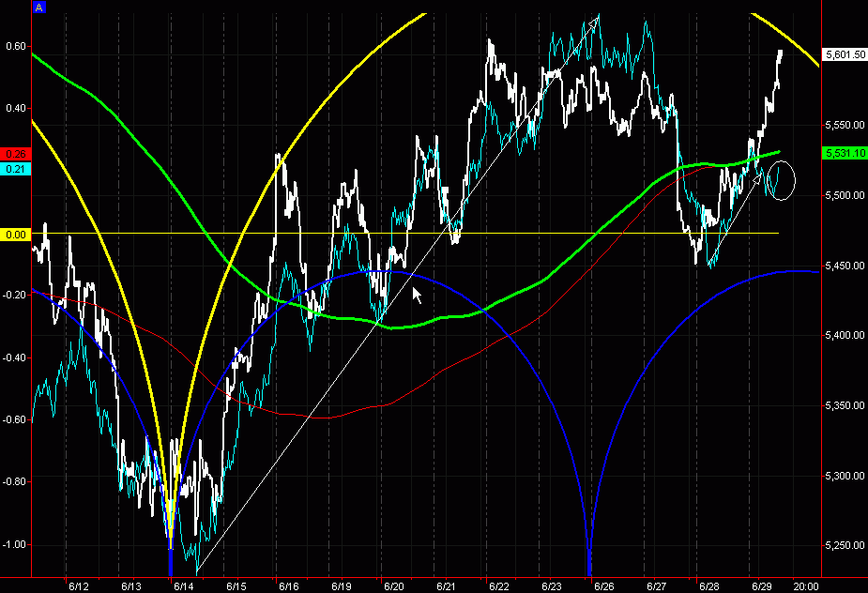Click the 6/27 date label
The image size is (868, 593).
tap(657, 586)
